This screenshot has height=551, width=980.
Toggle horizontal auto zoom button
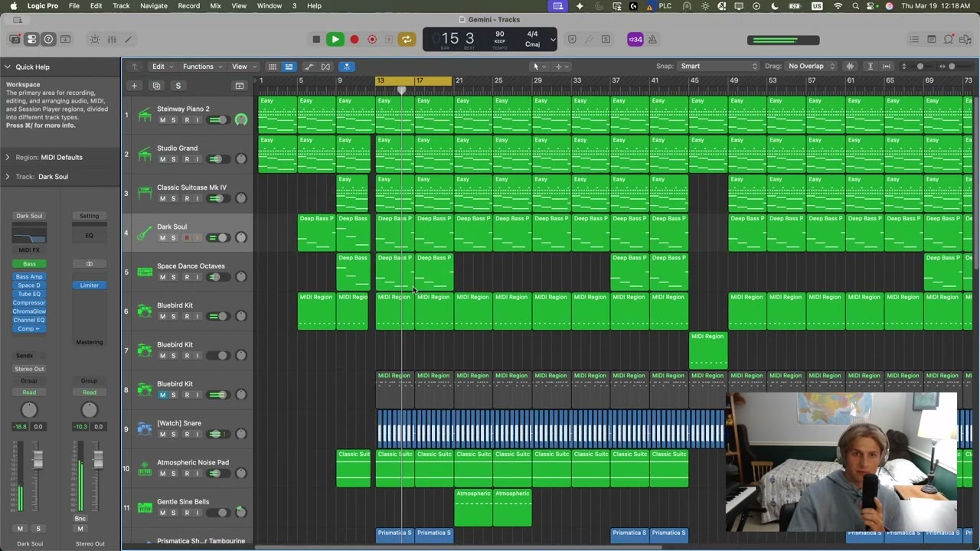tap(887, 67)
